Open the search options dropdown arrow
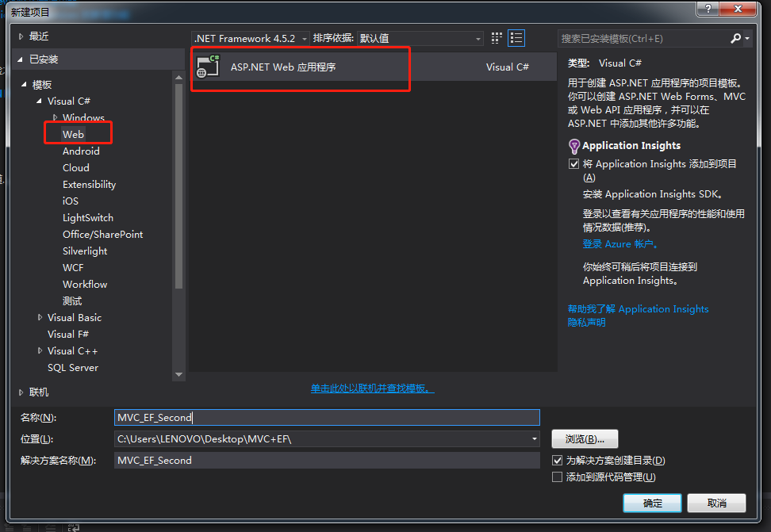The width and height of the screenshot is (771, 532). [x=747, y=38]
